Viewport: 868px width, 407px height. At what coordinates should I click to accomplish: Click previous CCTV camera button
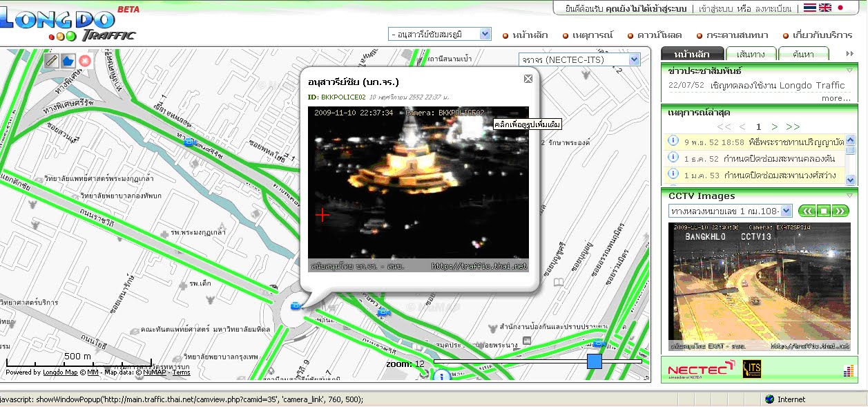click(807, 211)
